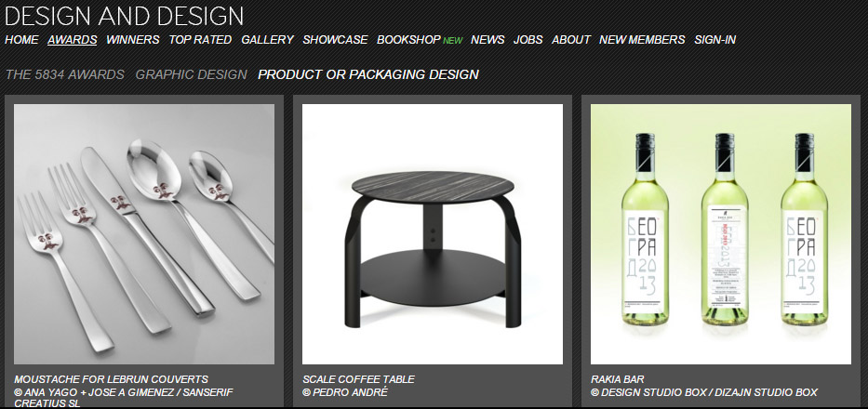
Task: Open the BOOKSHOP link
Action: pos(408,40)
